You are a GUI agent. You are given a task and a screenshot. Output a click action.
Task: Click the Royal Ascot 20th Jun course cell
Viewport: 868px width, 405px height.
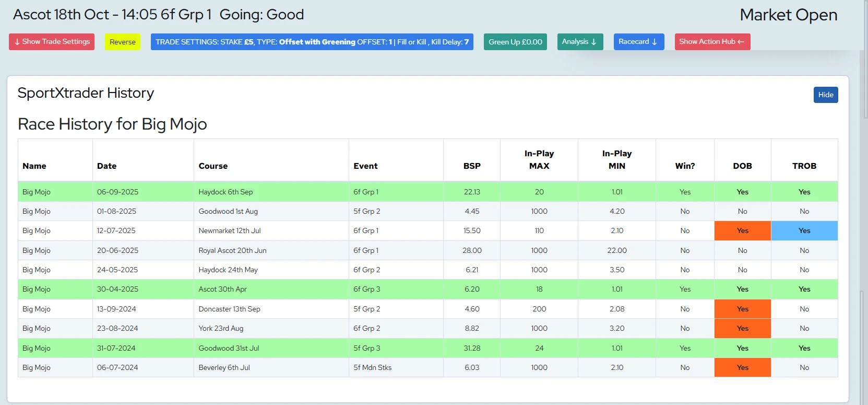[232, 250]
